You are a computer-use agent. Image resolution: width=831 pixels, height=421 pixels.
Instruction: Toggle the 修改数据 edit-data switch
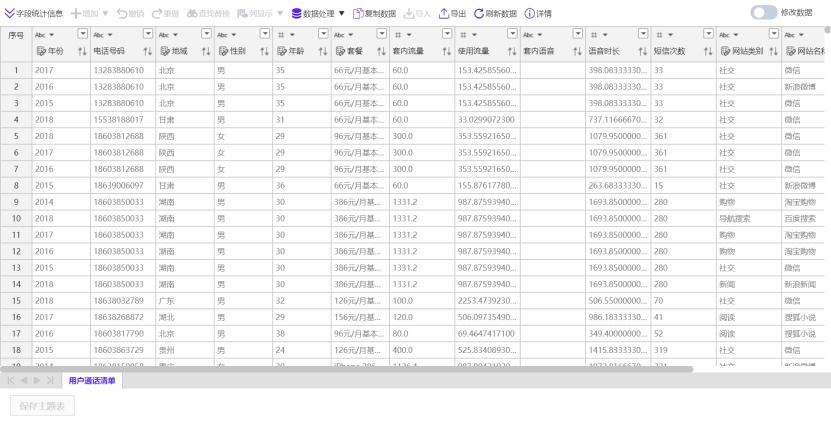point(764,13)
